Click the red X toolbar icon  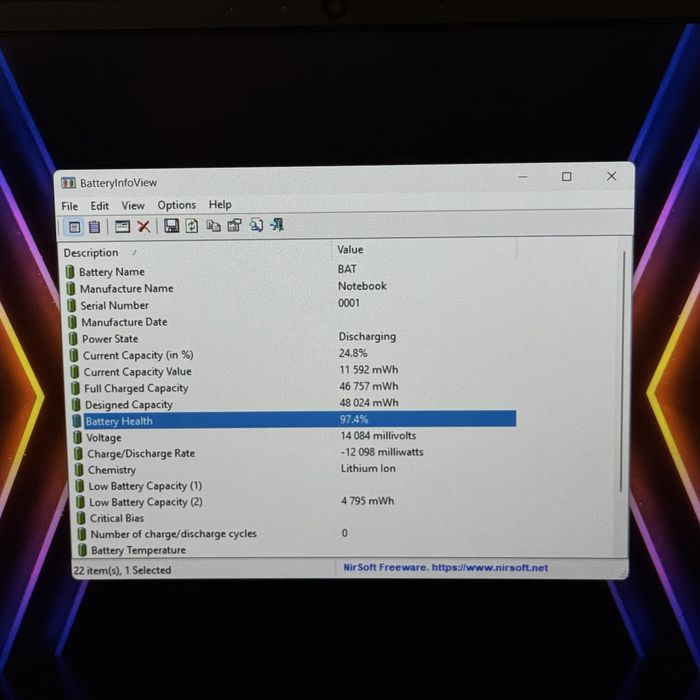coord(143,226)
